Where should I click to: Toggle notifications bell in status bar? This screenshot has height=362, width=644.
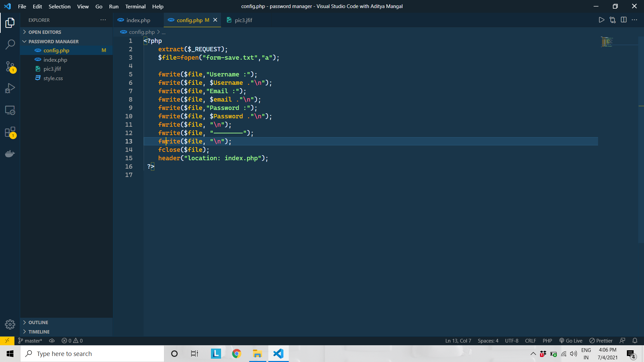tap(635, 341)
